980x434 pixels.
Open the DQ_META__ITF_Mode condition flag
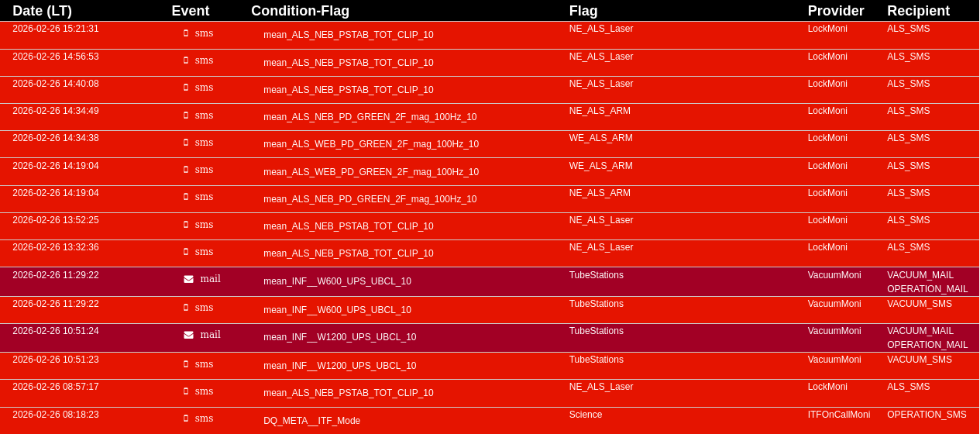point(311,421)
